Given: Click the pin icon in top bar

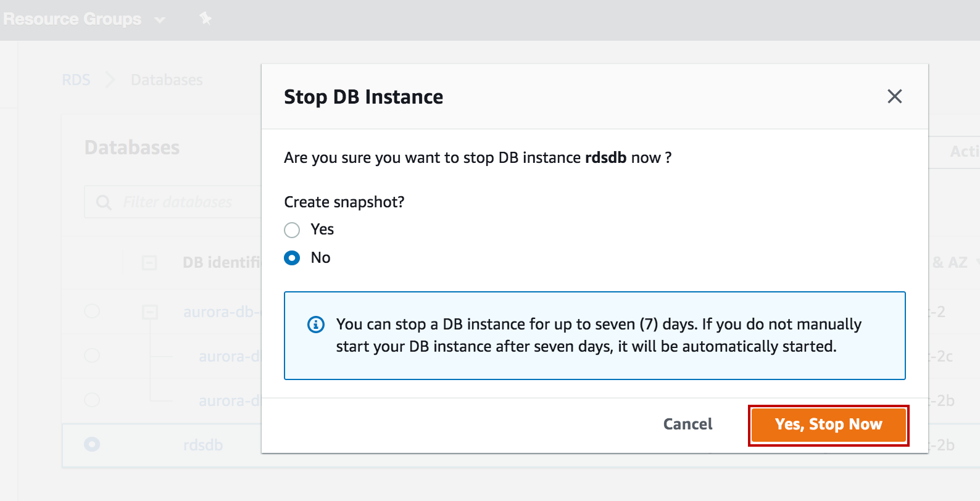Looking at the screenshot, I should 206,19.
